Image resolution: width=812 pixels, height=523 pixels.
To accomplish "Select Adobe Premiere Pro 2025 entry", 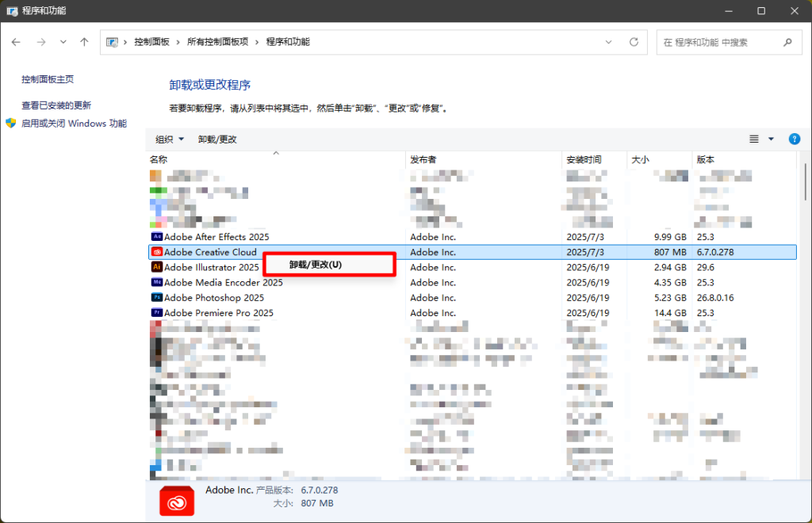I will [x=219, y=313].
